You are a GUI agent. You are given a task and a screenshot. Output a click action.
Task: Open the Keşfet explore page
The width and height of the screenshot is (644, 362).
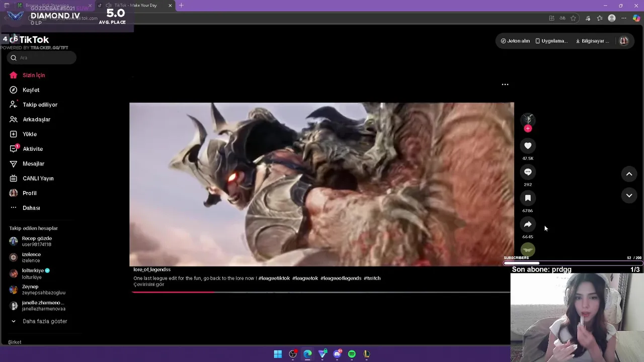(24, 90)
